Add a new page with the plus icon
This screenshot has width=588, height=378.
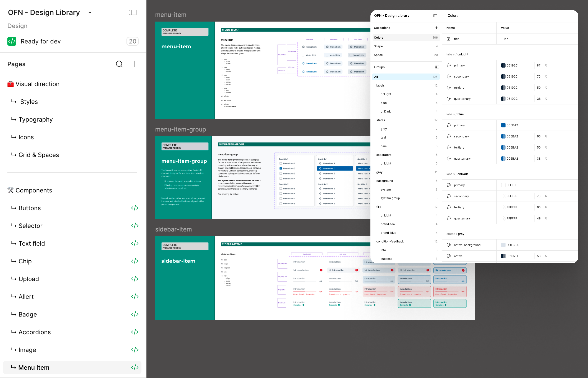(135, 64)
